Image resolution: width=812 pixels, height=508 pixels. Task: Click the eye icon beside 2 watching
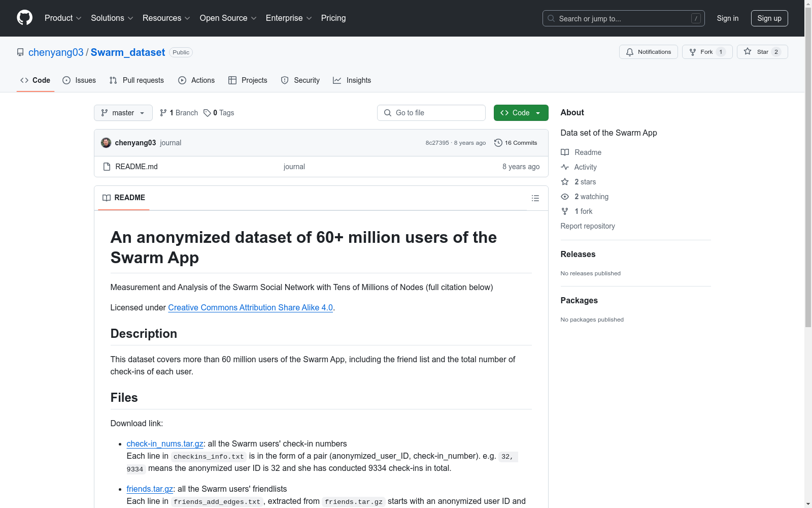[565, 197]
